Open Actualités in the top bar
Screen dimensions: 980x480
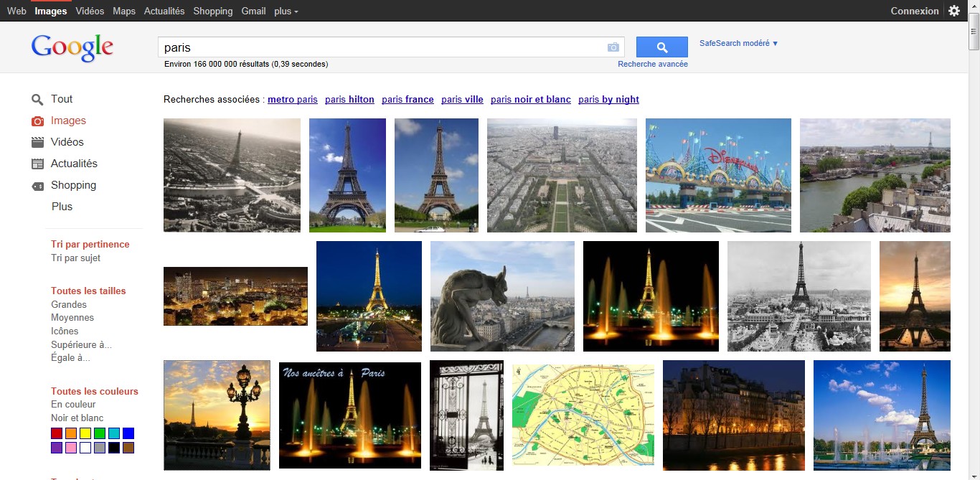coord(164,11)
